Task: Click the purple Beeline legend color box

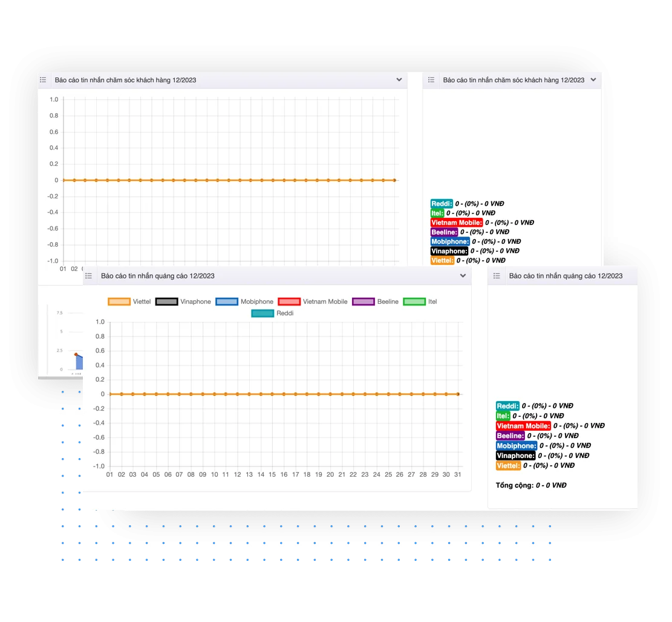Action: click(364, 302)
